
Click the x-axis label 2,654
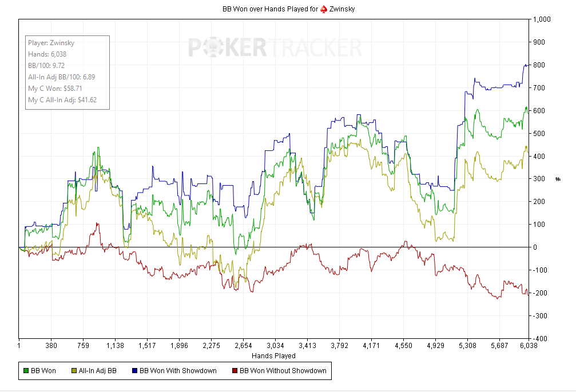coord(243,345)
